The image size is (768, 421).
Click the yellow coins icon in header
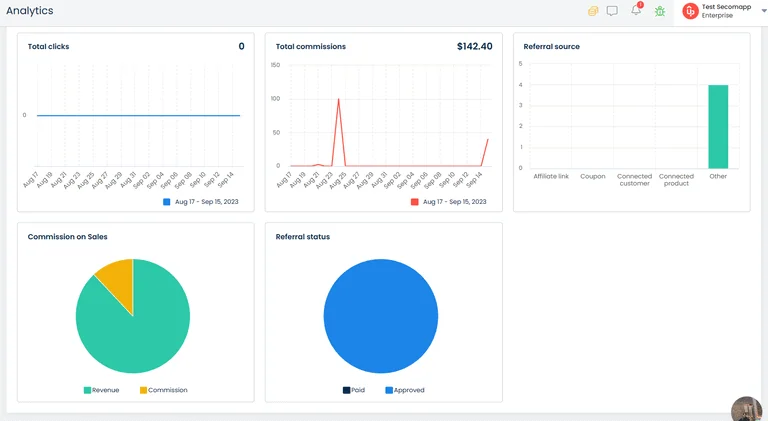593,11
